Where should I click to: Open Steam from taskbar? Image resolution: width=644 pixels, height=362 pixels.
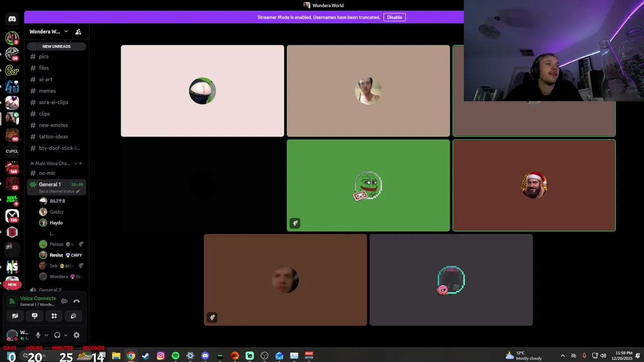146,356
